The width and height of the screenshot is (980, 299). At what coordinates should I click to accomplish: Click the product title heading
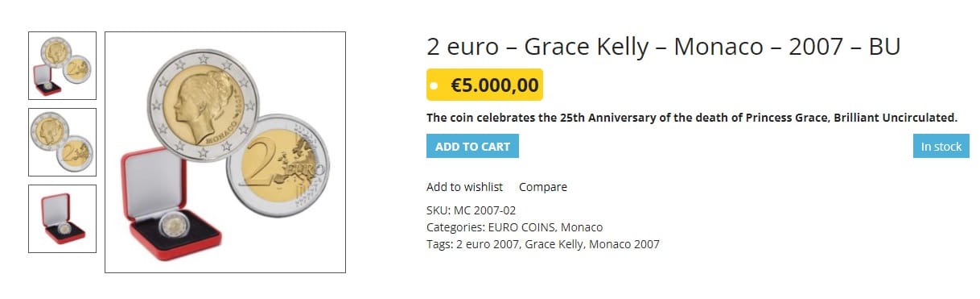tap(663, 47)
